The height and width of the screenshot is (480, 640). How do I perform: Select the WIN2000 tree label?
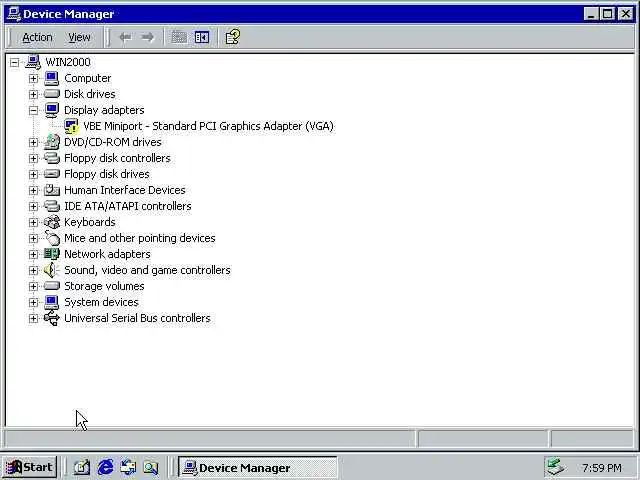(x=68, y=62)
